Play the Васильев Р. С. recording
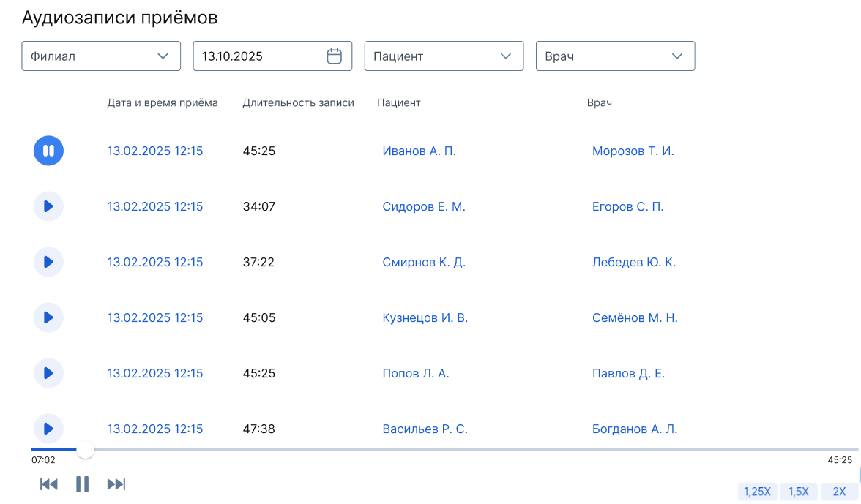 pyautogui.click(x=48, y=429)
